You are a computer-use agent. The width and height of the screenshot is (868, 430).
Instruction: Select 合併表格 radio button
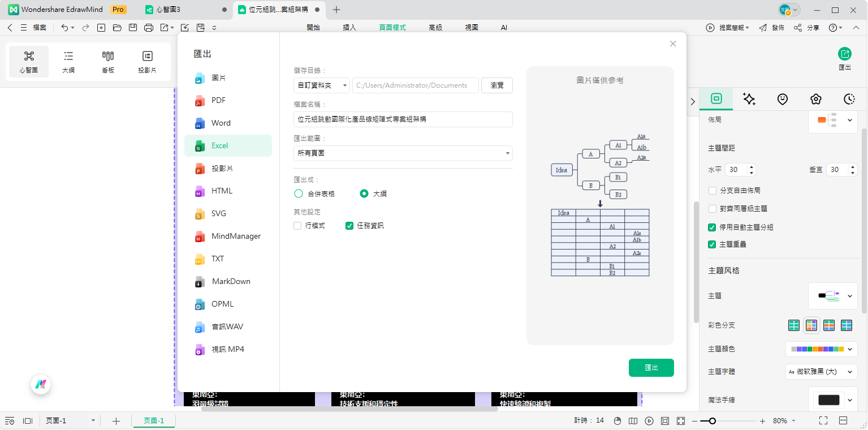[298, 193]
